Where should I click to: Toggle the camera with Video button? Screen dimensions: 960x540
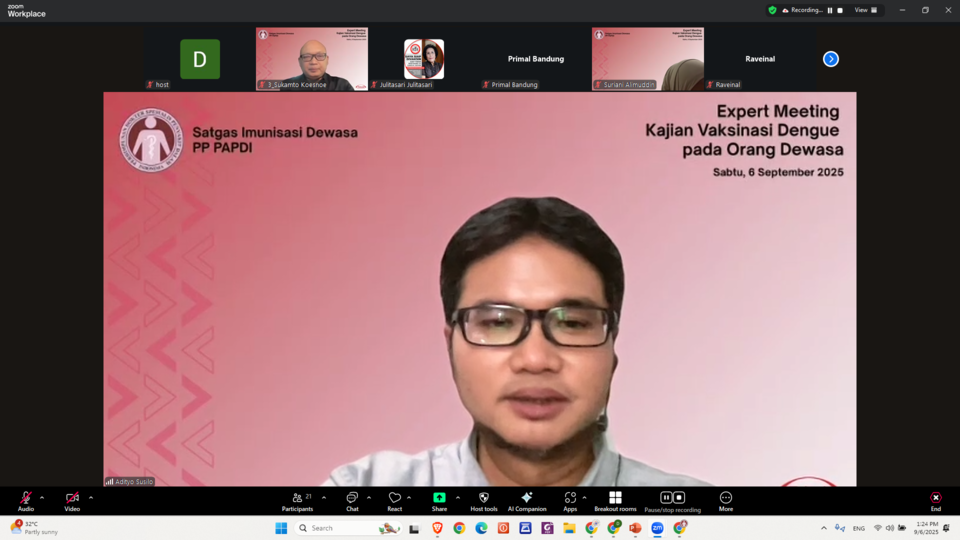click(x=72, y=498)
